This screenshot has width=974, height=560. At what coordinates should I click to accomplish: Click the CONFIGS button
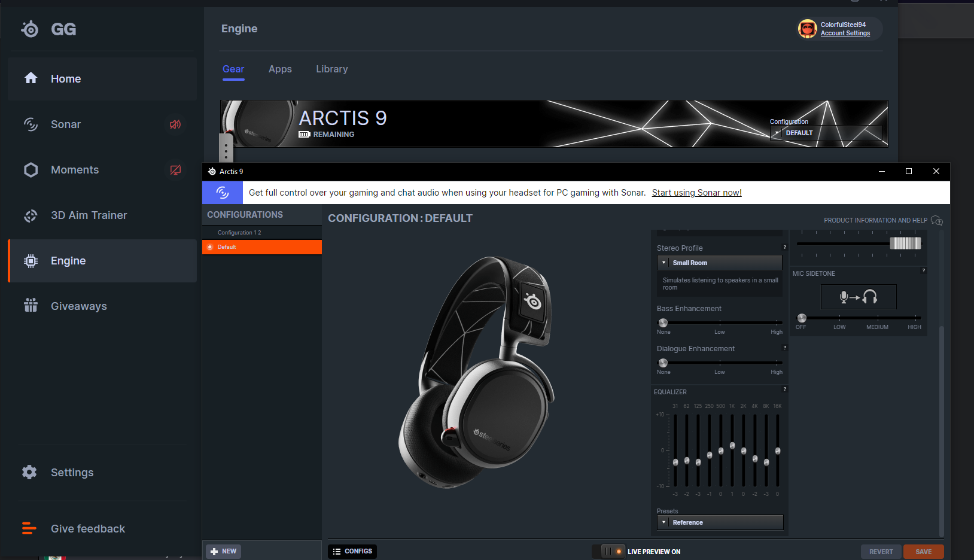352,552
